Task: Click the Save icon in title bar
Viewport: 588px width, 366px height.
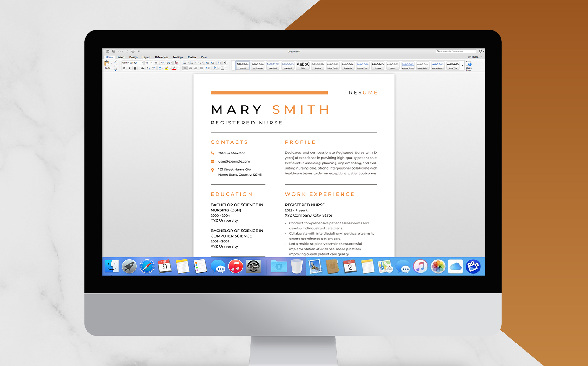Action: tap(114, 52)
